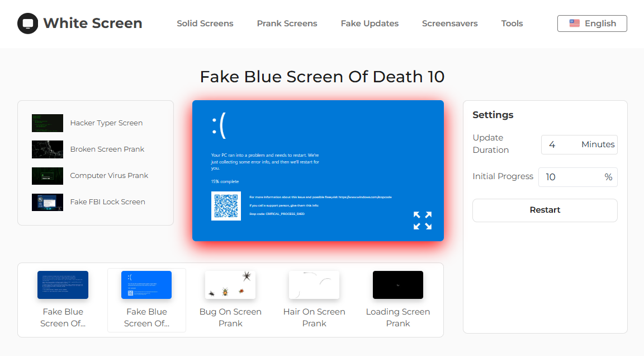Open the Tools menu
644x356 pixels.
click(x=512, y=24)
